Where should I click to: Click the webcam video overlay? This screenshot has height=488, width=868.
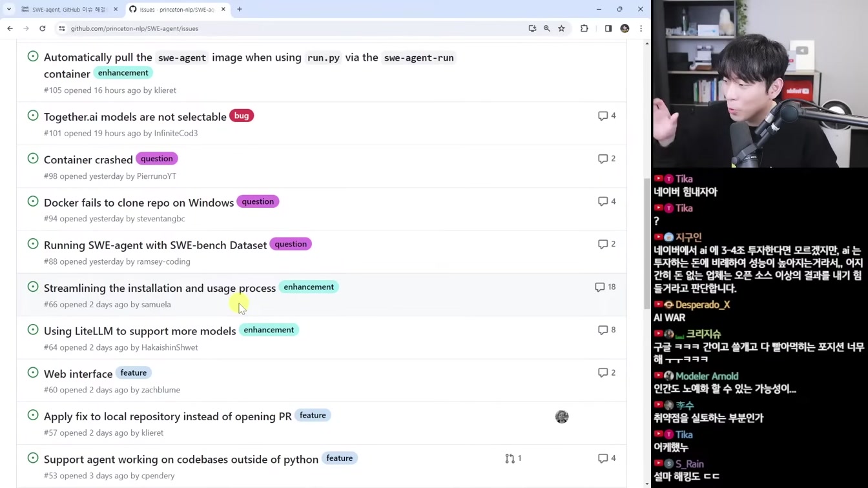coord(759,84)
